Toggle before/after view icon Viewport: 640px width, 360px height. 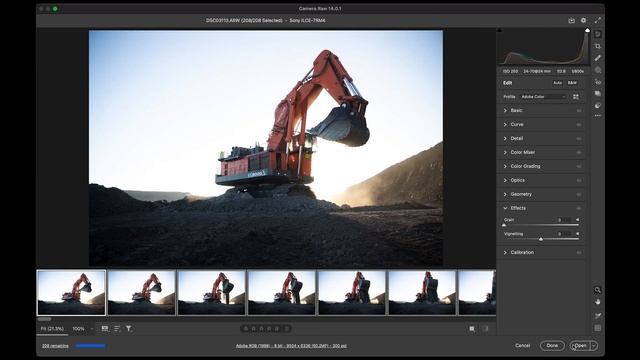[472, 329]
